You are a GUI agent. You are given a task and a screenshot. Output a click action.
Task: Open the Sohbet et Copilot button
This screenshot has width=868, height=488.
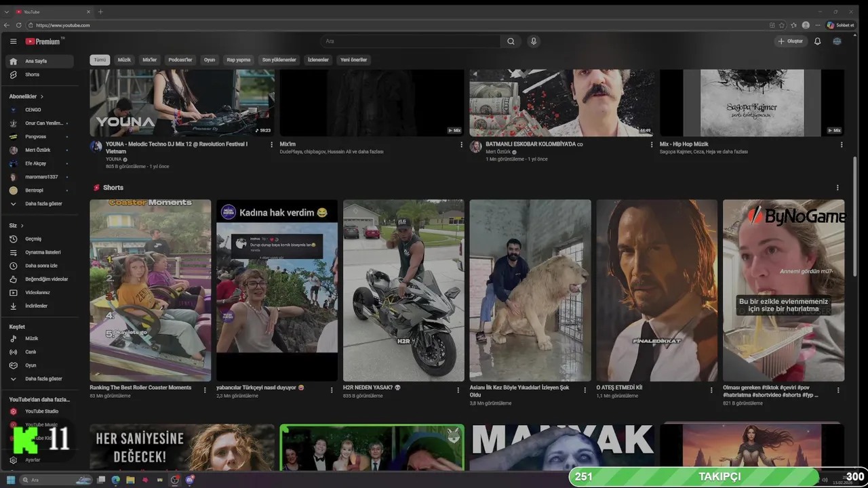click(841, 25)
